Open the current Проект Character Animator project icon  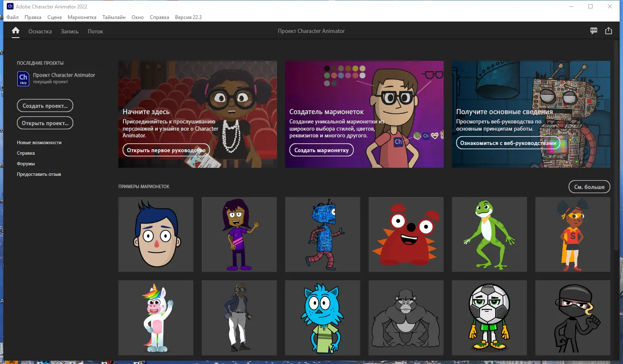coord(23,78)
